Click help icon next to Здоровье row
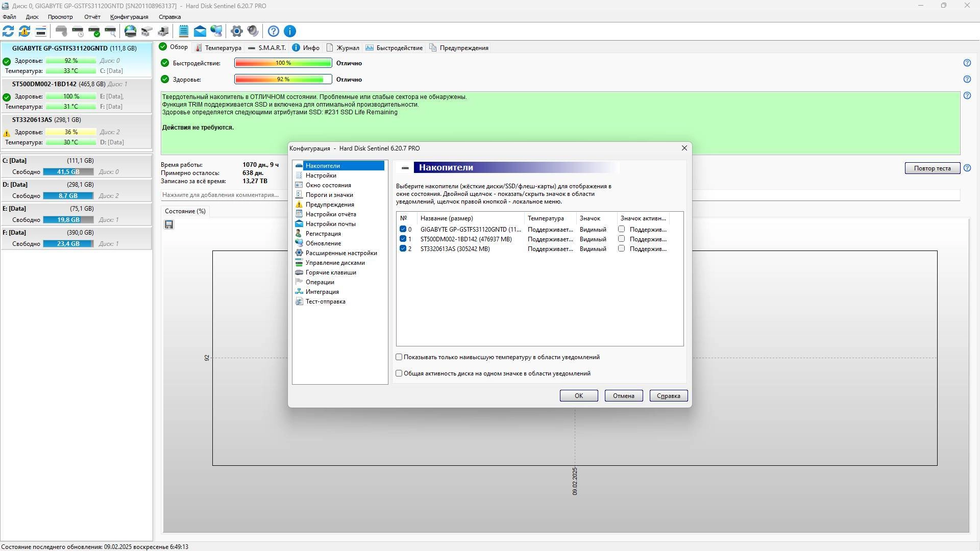Screen dimensions: 980x551 coord(967,79)
